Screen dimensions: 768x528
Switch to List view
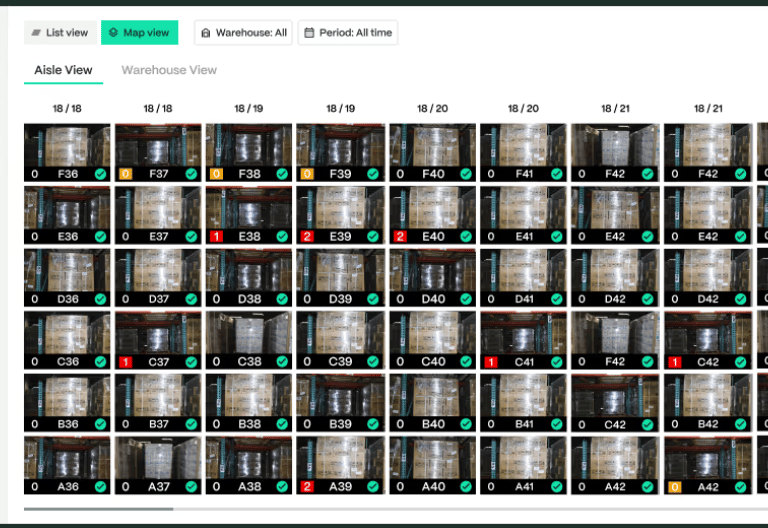[x=60, y=33]
